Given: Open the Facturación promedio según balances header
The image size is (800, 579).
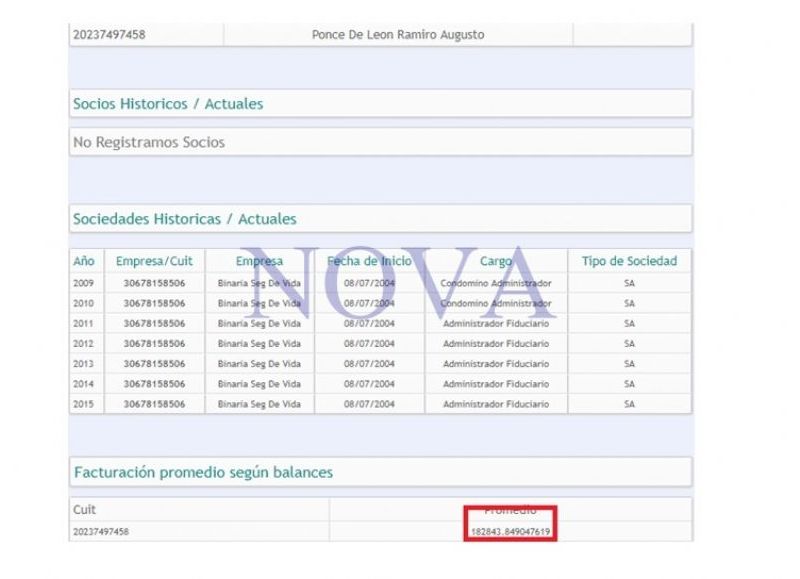Looking at the screenshot, I should (x=203, y=472).
